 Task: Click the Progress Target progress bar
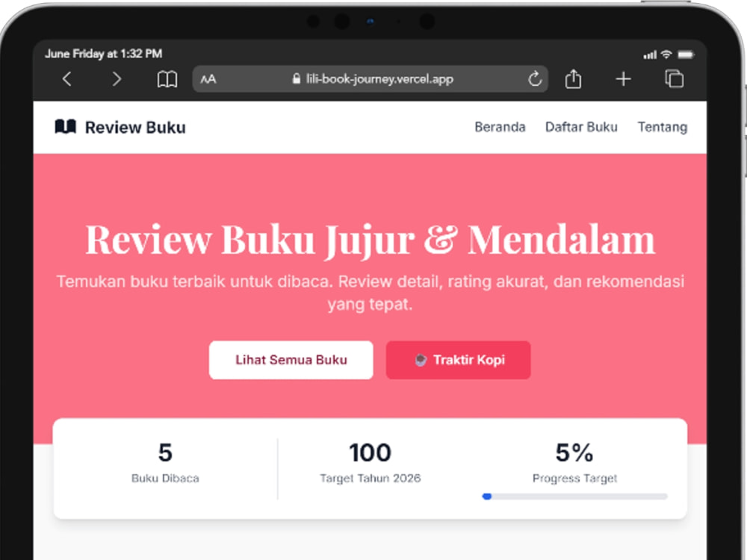(x=574, y=497)
